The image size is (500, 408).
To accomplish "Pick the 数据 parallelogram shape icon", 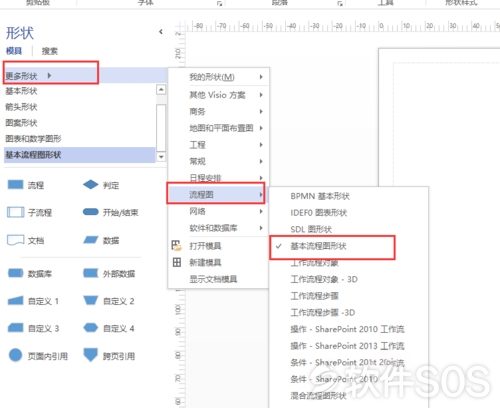I will click(91, 240).
